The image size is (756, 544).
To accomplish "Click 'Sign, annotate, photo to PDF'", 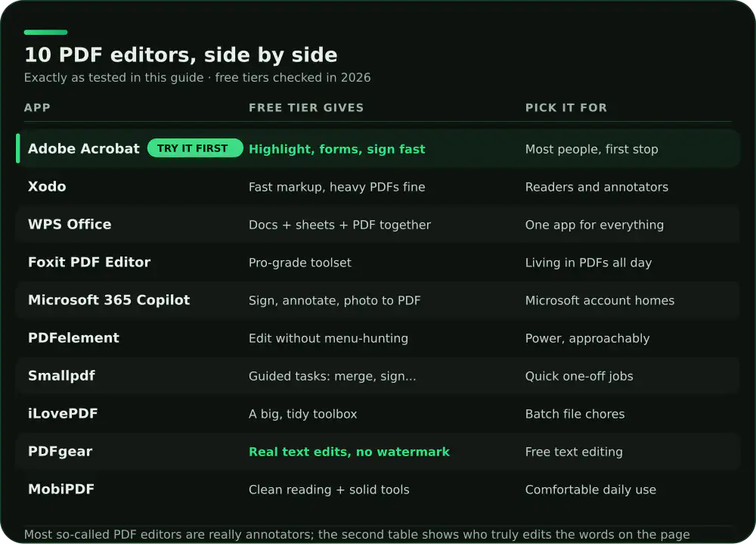I will (335, 300).
